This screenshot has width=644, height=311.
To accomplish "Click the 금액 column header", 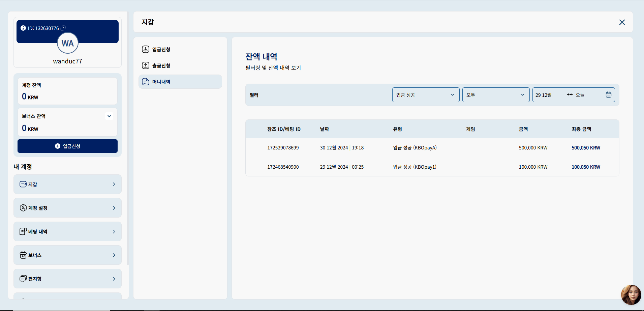I will (x=523, y=129).
